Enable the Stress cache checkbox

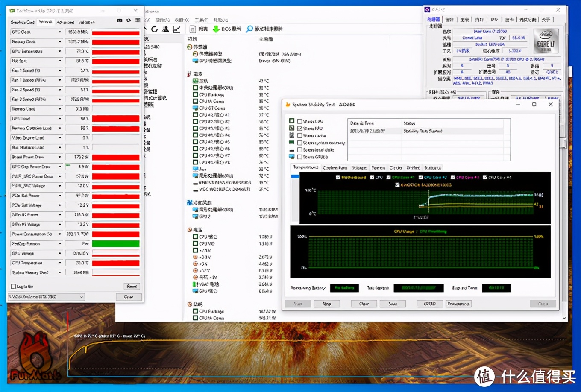coord(299,136)
